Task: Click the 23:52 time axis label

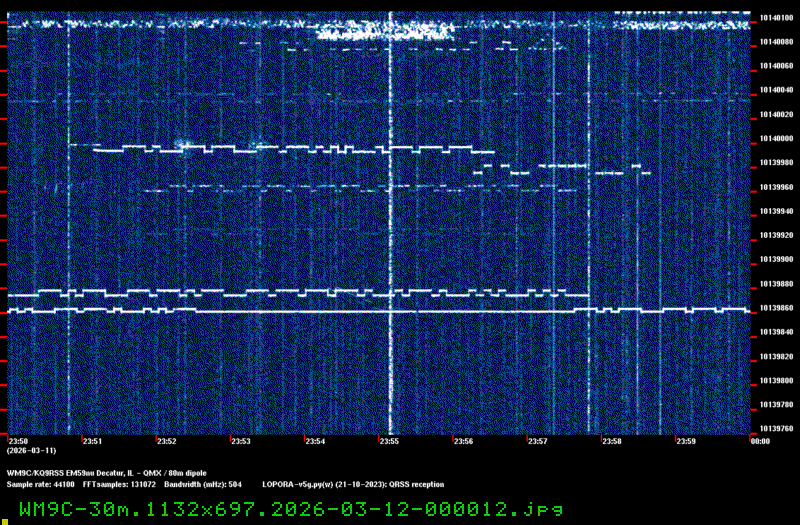Action: pos(166,441)
